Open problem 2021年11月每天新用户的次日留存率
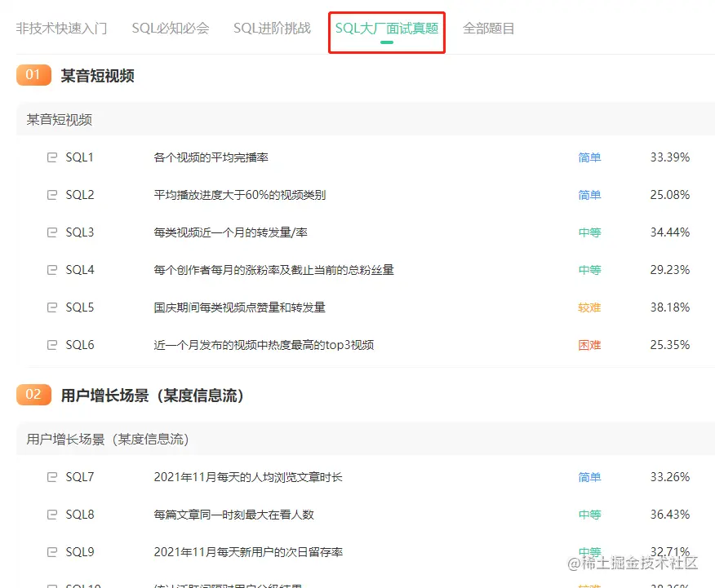 coord(248,552)
